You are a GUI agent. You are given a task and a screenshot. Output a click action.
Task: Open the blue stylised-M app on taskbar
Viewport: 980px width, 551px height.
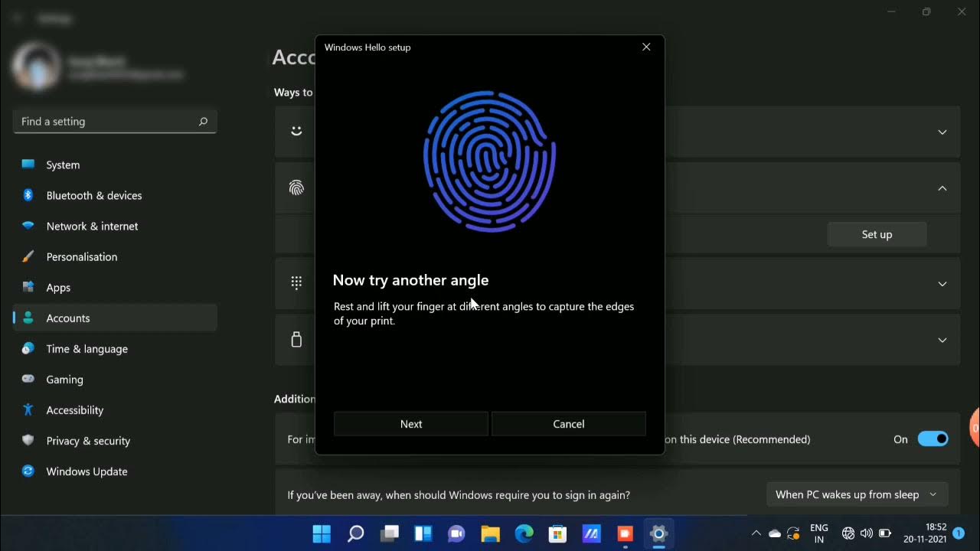coord(591,533)
